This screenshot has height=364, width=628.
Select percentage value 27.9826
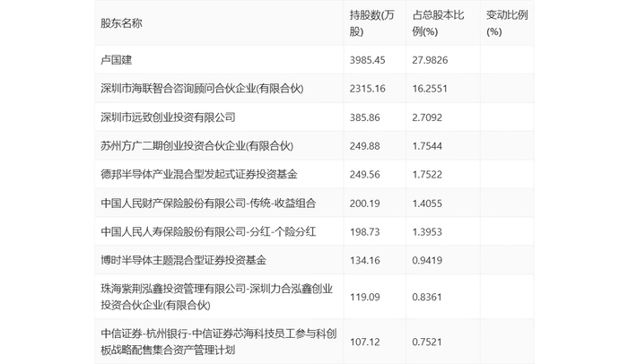point(430,60)
